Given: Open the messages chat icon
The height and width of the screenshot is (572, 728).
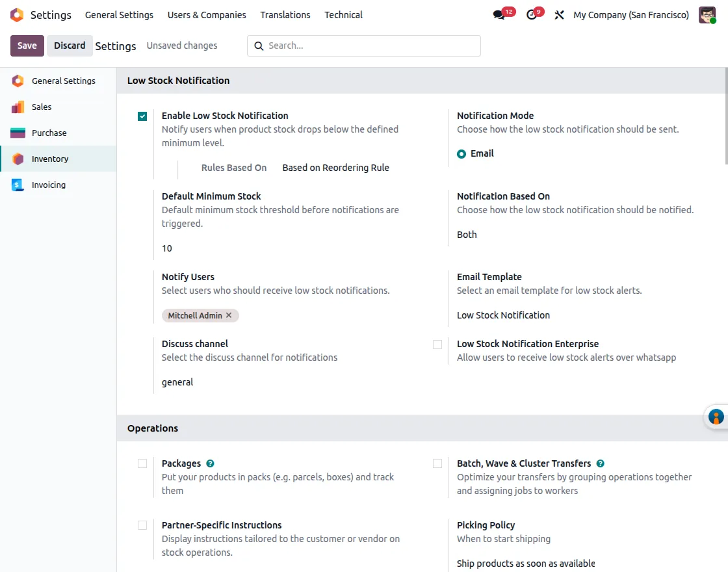Looking at the screenshot, I should click(499, 15).
